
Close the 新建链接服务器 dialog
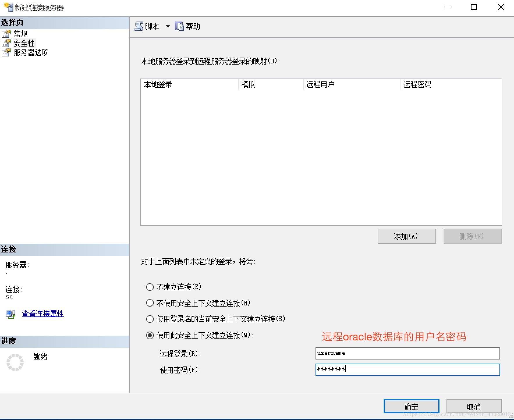tap(501, 7)
